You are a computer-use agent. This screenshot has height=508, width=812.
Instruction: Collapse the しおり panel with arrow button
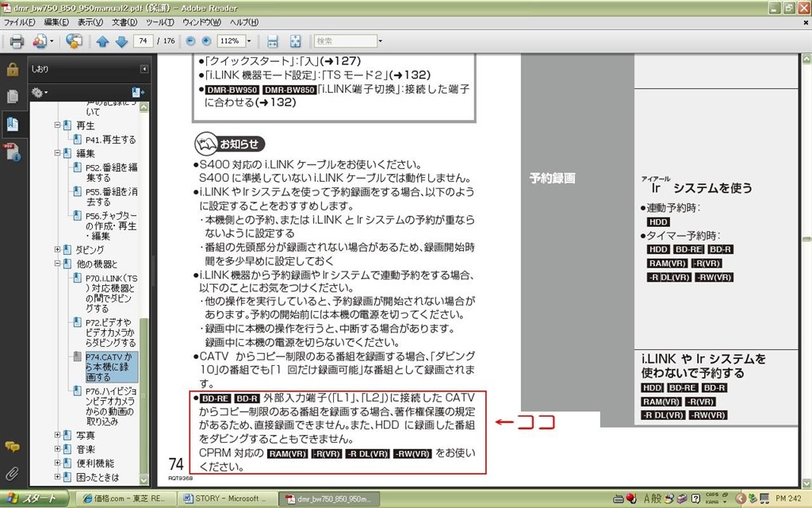[x=144, y=69]
